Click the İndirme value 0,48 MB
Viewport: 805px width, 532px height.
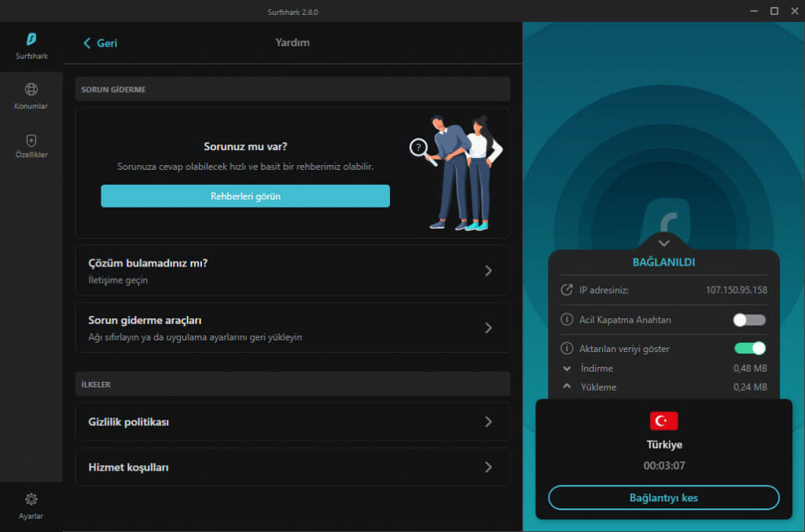click(x=750, y=369)
